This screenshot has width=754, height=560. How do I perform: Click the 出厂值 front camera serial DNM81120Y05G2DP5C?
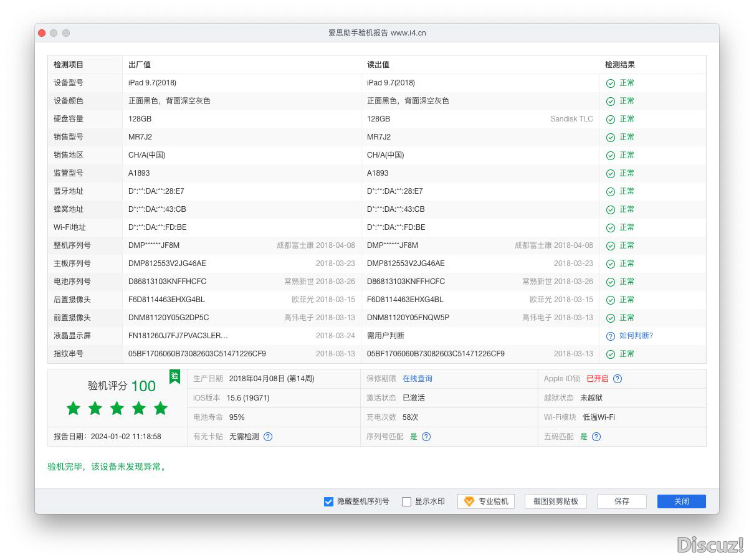[x=169, y=318]
